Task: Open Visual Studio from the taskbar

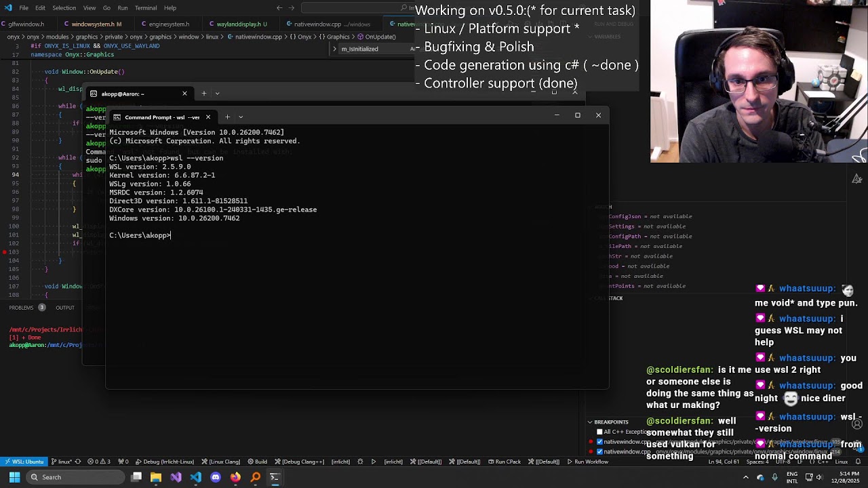Action: [176, 477]
